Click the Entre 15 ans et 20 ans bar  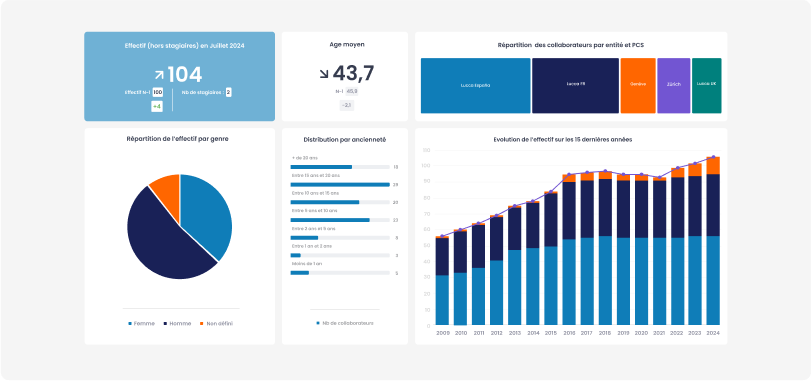[x=340, y=185]
